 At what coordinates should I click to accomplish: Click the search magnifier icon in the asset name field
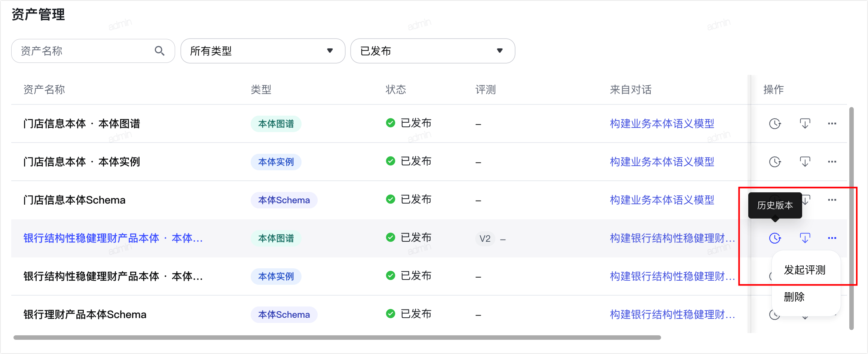point(160,51)
